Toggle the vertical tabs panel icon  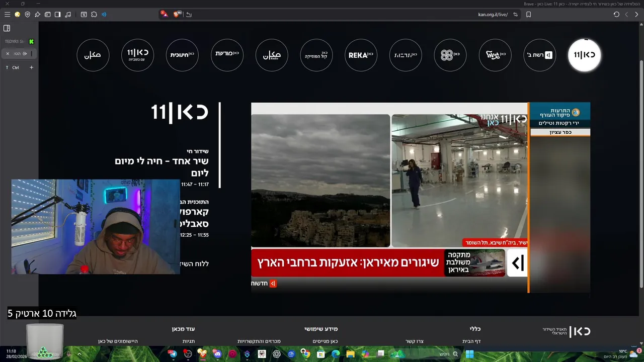pos(7,28)
